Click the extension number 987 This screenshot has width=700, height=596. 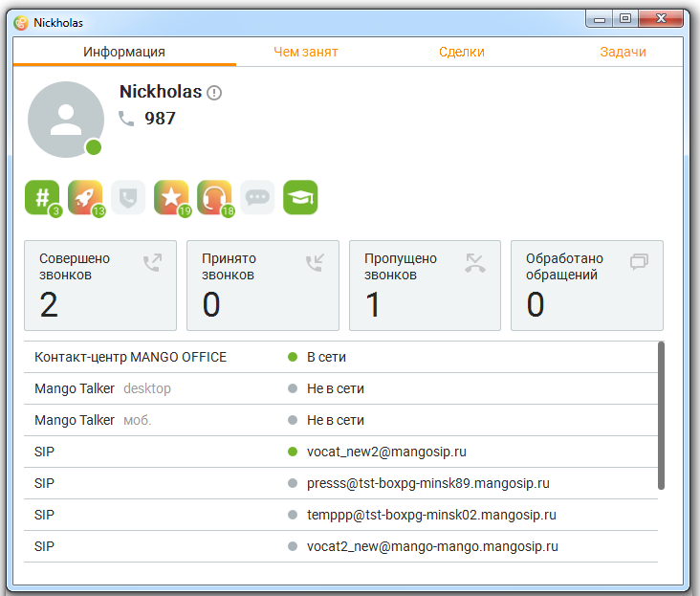click(x=161, y=119)
